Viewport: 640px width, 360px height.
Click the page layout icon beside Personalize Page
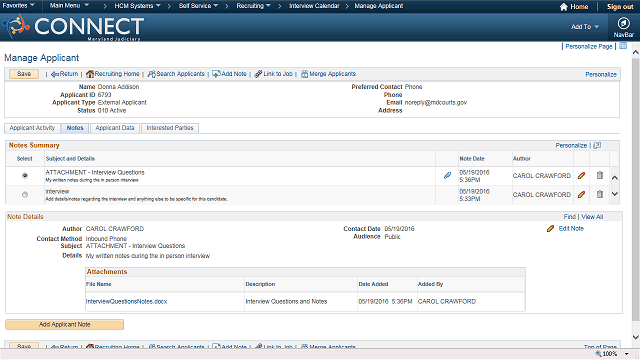click(x=623, y=46)
